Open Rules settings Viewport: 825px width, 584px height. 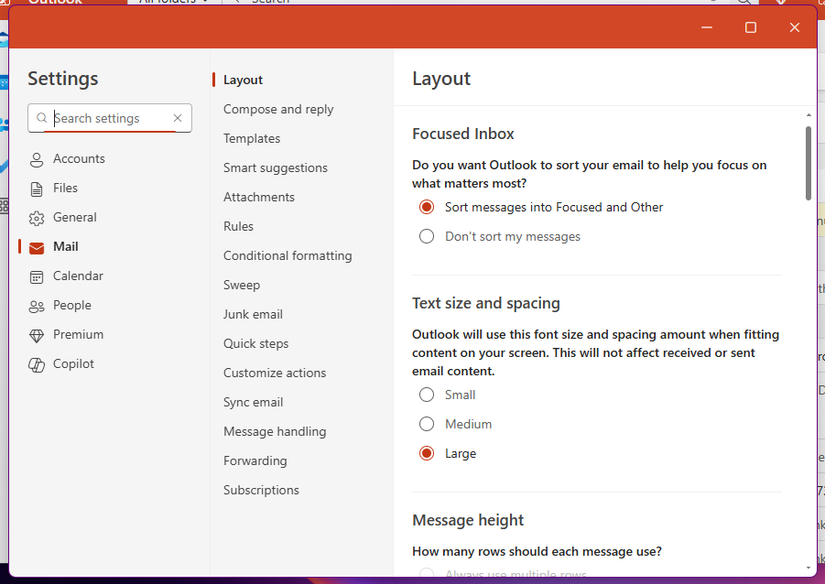238,226
